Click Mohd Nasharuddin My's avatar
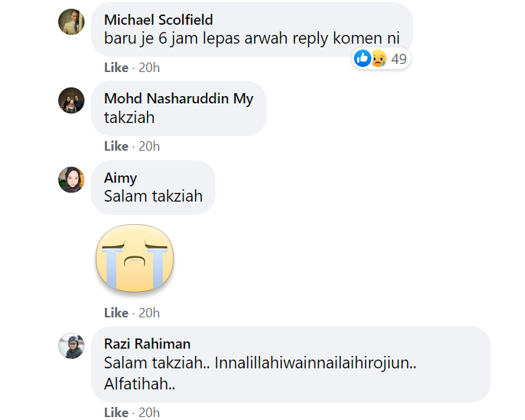Image resolution: width=525 pixels, height=420 pixels. [71, 100]
